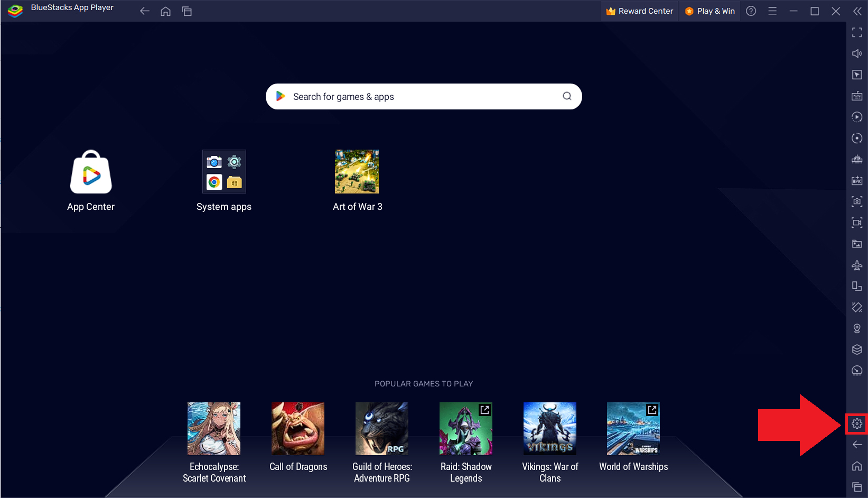Screen dimensions: 868x498
Task: Click the 'POPULAR GAMES TO PLAY' heading
Action: [424, 384]
